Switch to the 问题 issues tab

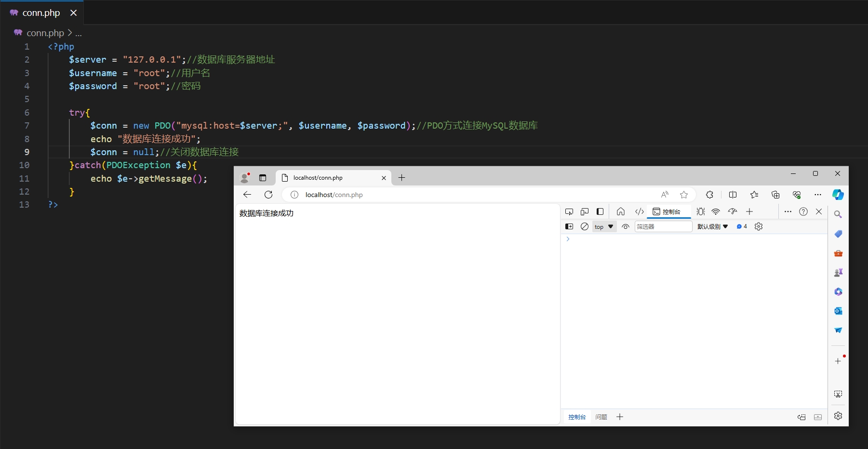(x=601, y=417)
